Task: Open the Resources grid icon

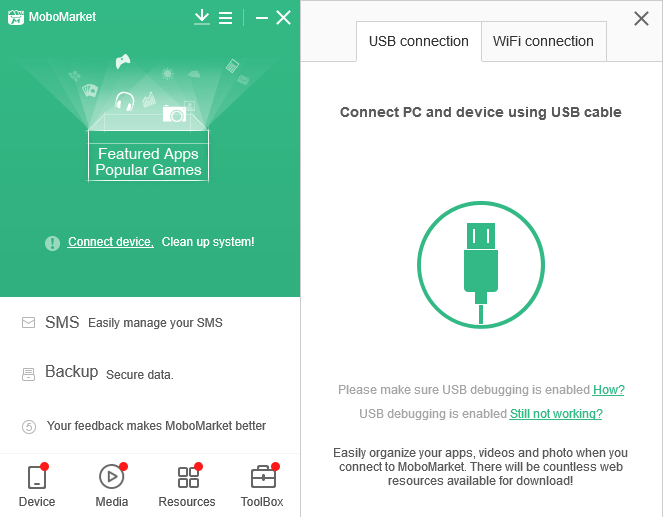Action: click(x=188, y=477)
